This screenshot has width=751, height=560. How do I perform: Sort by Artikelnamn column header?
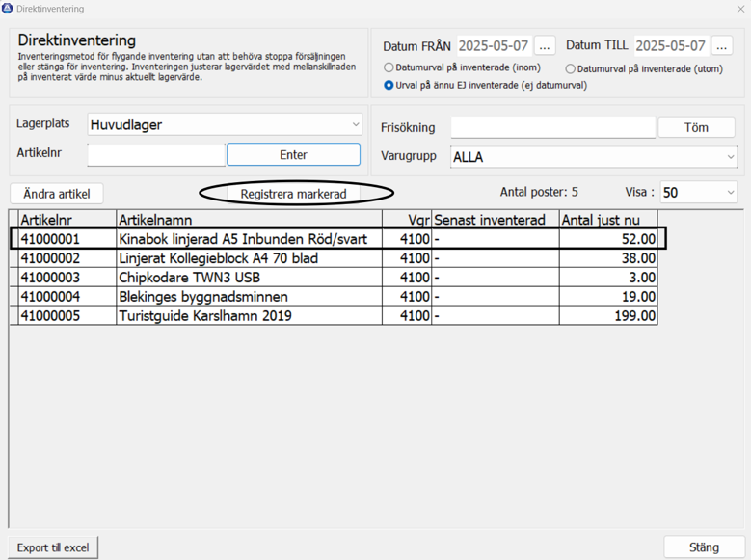coord(249,220)
